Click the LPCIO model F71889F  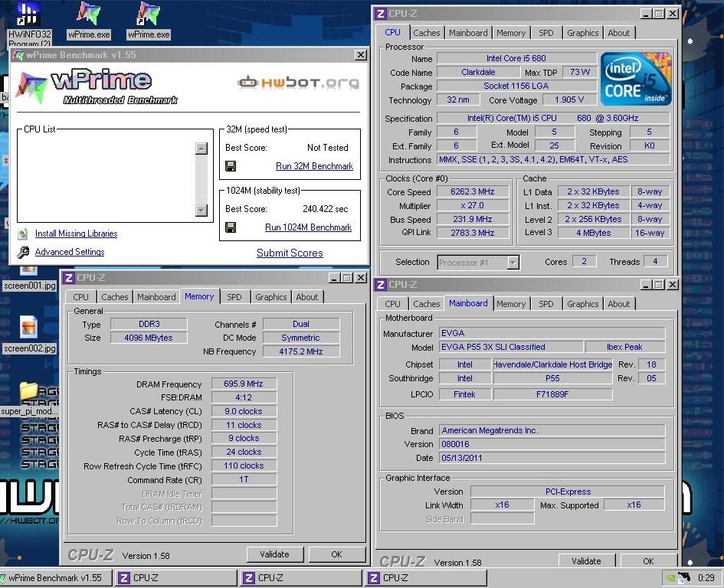[x=552, y=394]
